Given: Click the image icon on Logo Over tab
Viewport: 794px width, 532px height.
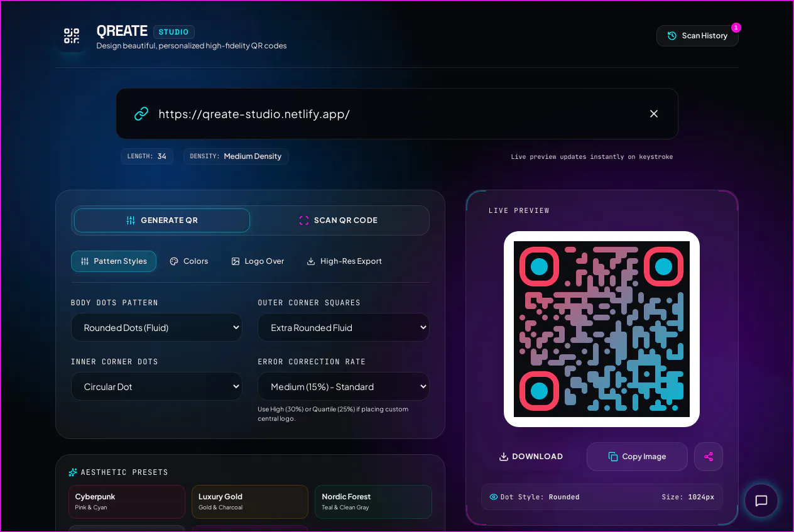Looking at the screenshot, I should click(236, 261).
